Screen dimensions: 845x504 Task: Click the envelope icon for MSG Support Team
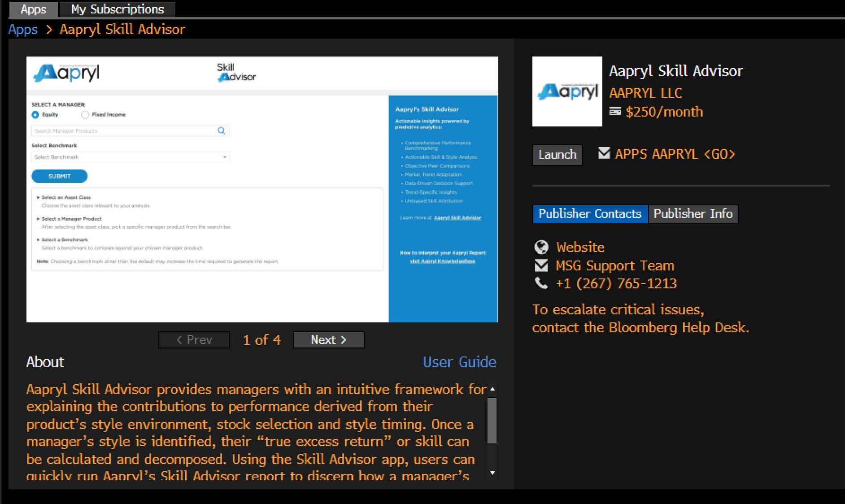tap(541, 265)
